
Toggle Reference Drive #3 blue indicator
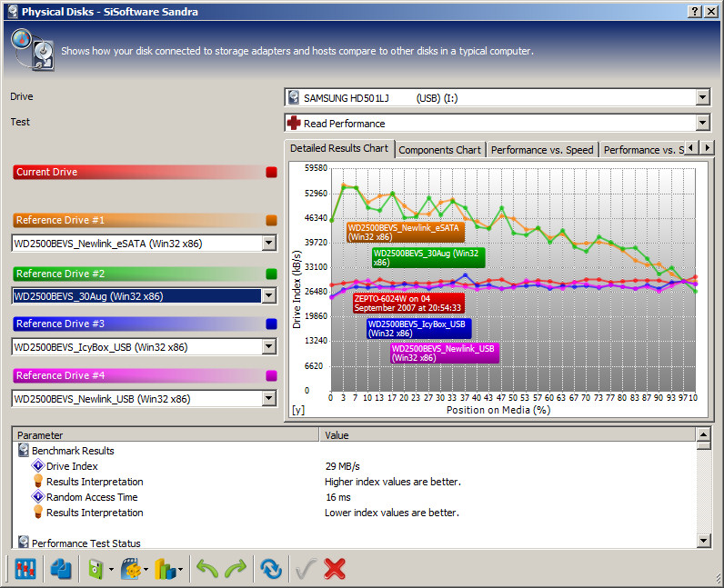tap(271, 324)
